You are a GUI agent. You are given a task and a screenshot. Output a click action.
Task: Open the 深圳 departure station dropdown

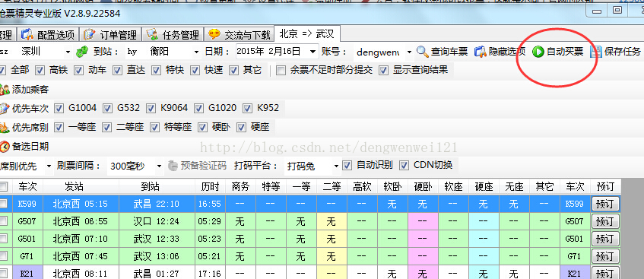click(x=68, y=52)
